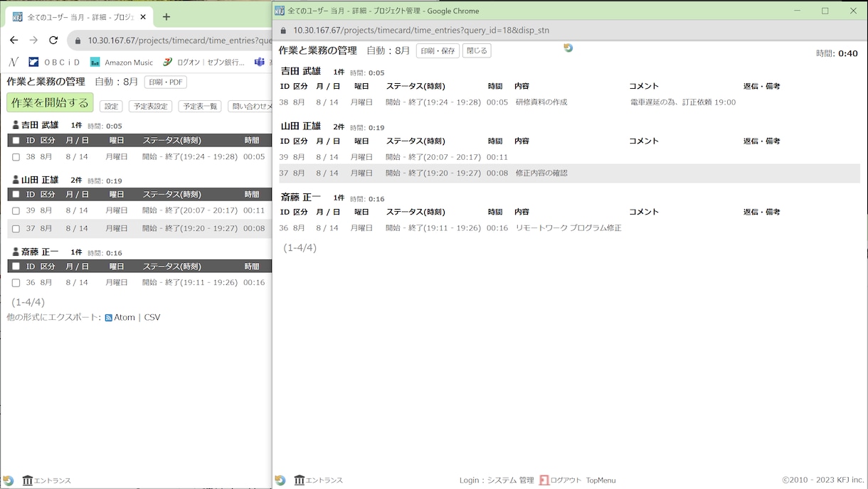
Task: Click the user icon beside 山田 正雄
Action: pos(16,180)
